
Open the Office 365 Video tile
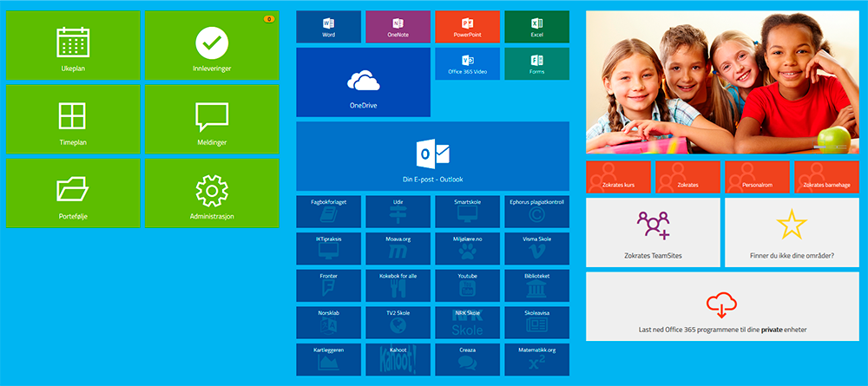pyautogui.click(x=467, y=63)
